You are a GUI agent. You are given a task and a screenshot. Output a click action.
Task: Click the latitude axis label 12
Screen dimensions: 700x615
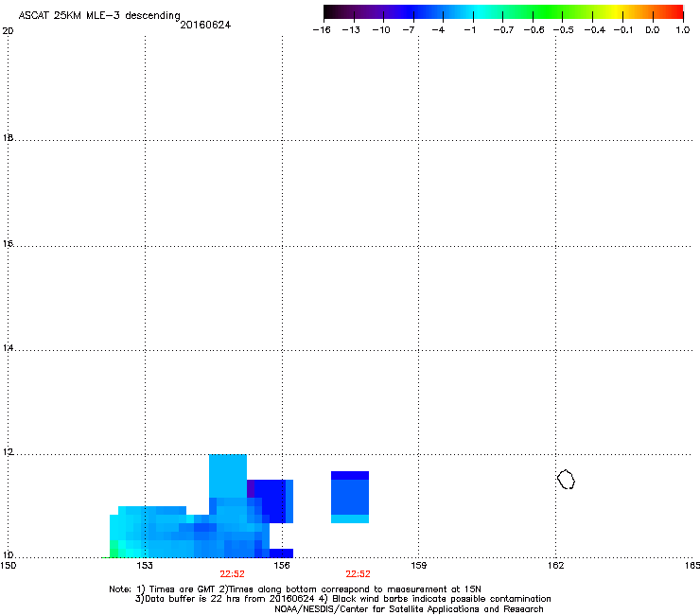click(x=8, y=452)
